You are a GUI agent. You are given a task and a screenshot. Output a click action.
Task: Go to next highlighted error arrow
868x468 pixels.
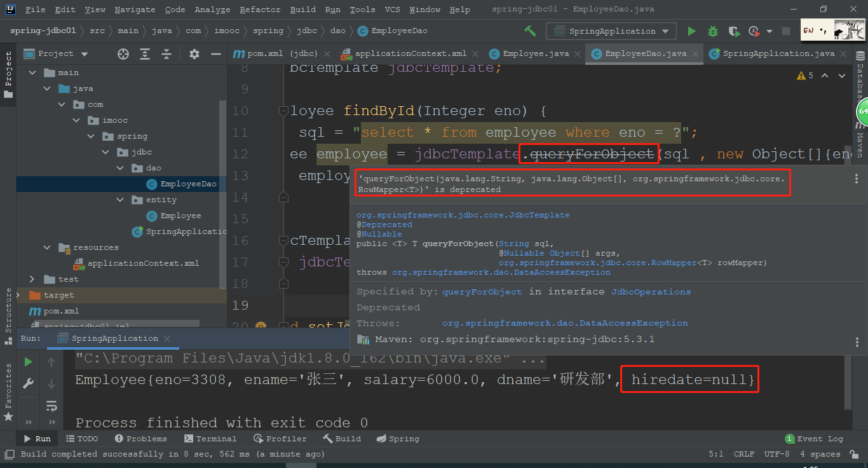click(841, 75)
